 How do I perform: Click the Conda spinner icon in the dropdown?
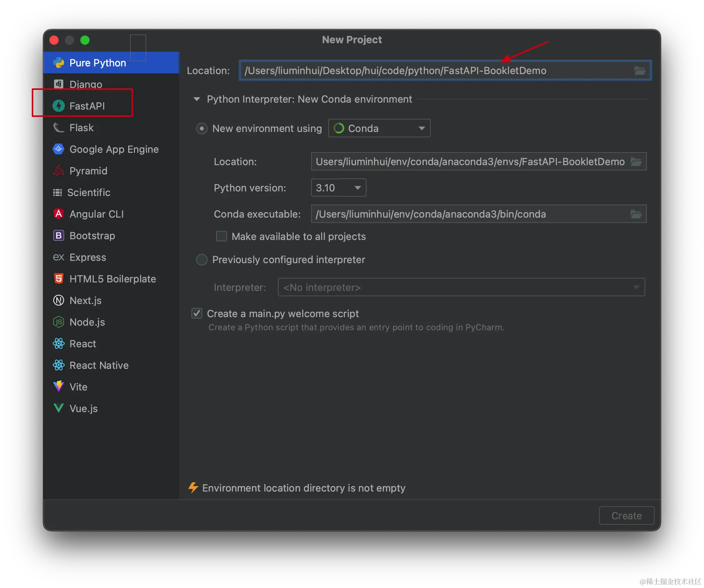pyautogui.click(x=338, y=128)
